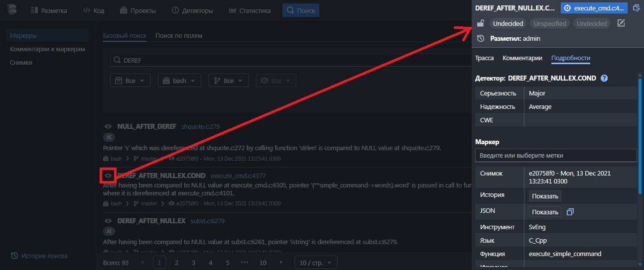Click Показать button in the История row

click(x=545, y=196)
